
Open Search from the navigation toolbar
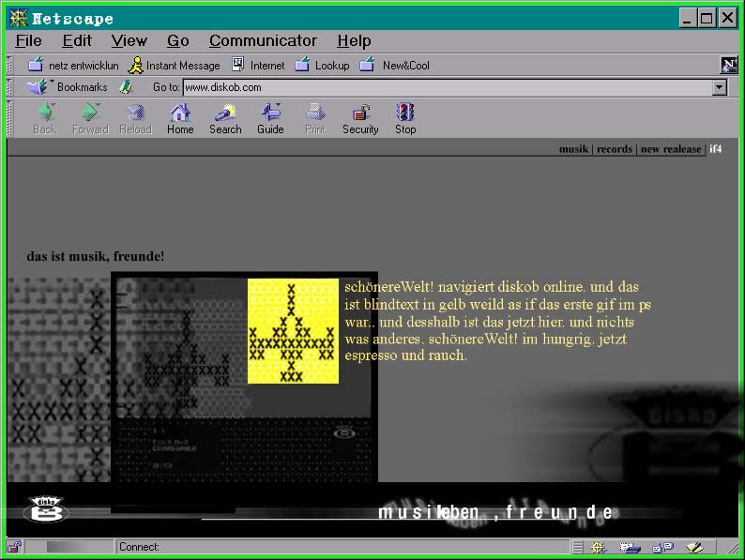225,119
